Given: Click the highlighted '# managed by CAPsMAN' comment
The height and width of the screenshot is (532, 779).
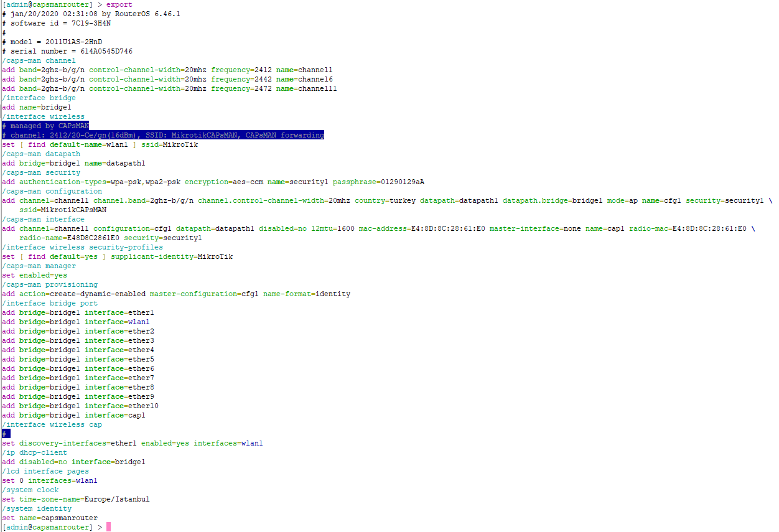Looking at the screenshot, I should [45, 126].
